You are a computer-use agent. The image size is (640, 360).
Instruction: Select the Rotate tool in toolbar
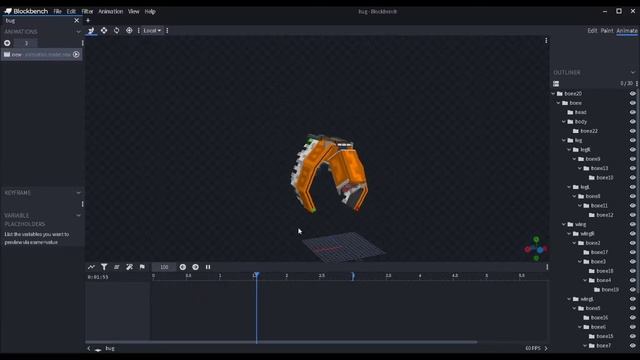tap(116, 30)
